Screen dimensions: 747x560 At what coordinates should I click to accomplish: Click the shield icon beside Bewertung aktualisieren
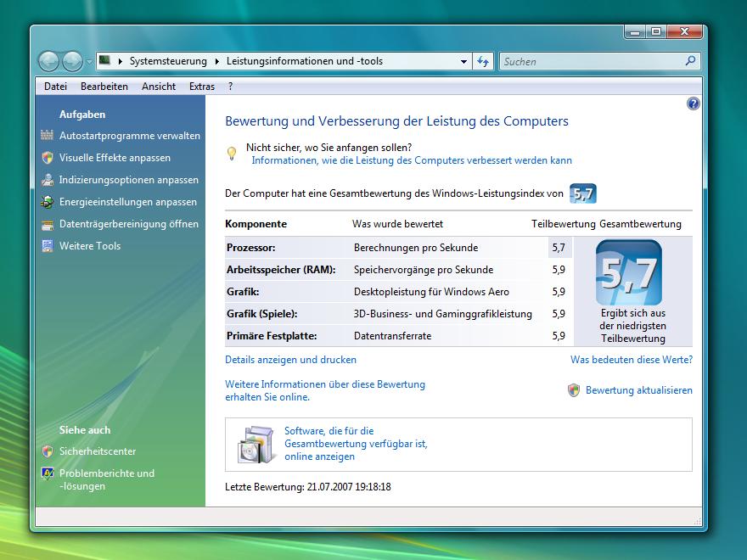point(574,390)
